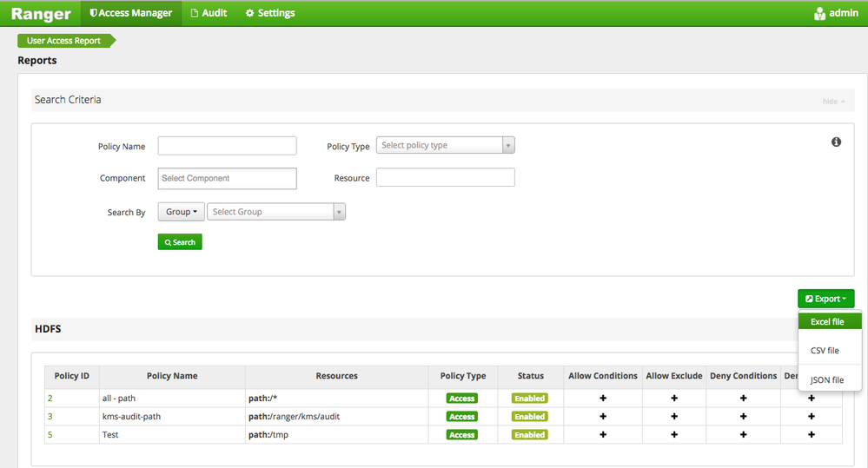Image resolution: width=868 pixels, height=468 pixels.
Task: Open the Policy Type dropdown
Action: 446,145
